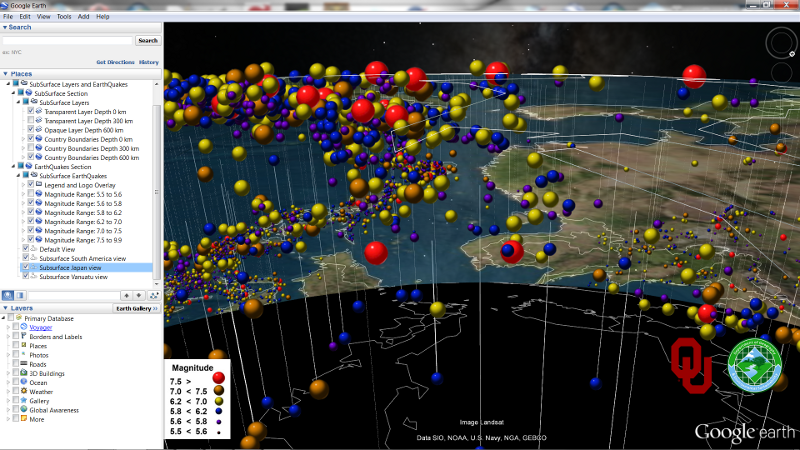Click the Borders and Labels flag icon
This screenshot has width=800, height=450.
pos(24,336)
